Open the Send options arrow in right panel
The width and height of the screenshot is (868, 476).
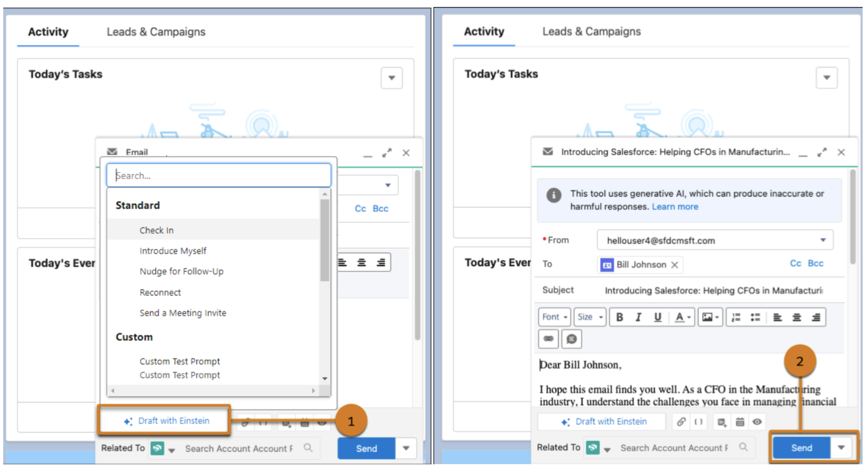tap(841, 448)
